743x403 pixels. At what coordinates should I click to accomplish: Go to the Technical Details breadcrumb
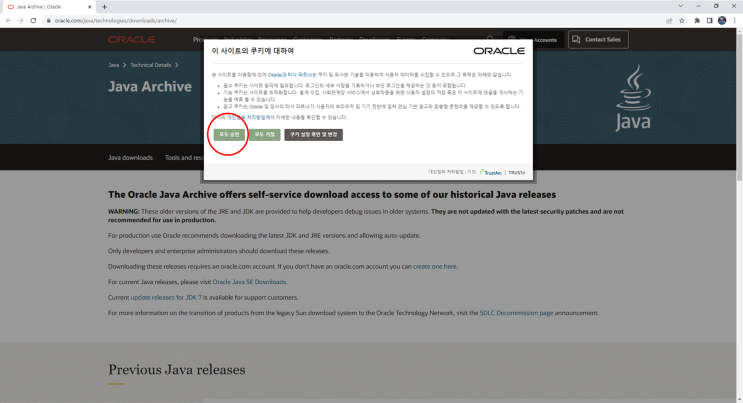(x=151, y=65)
